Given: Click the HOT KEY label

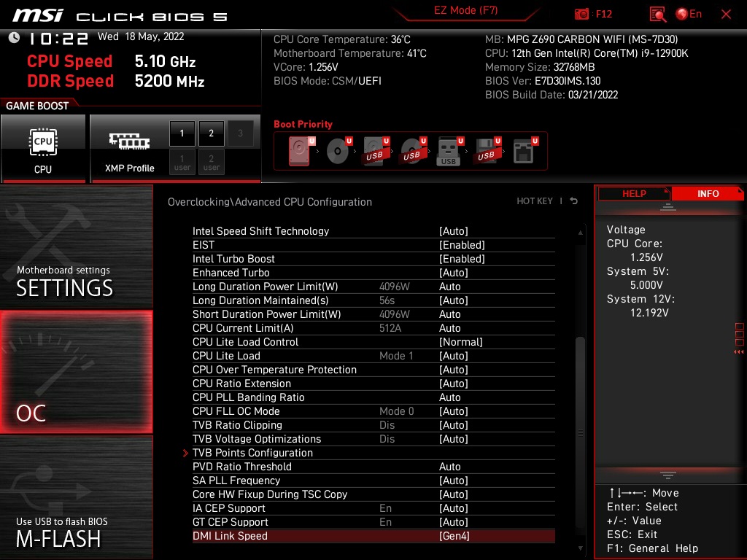Looking at the screenshot, I should coord(535,201).
